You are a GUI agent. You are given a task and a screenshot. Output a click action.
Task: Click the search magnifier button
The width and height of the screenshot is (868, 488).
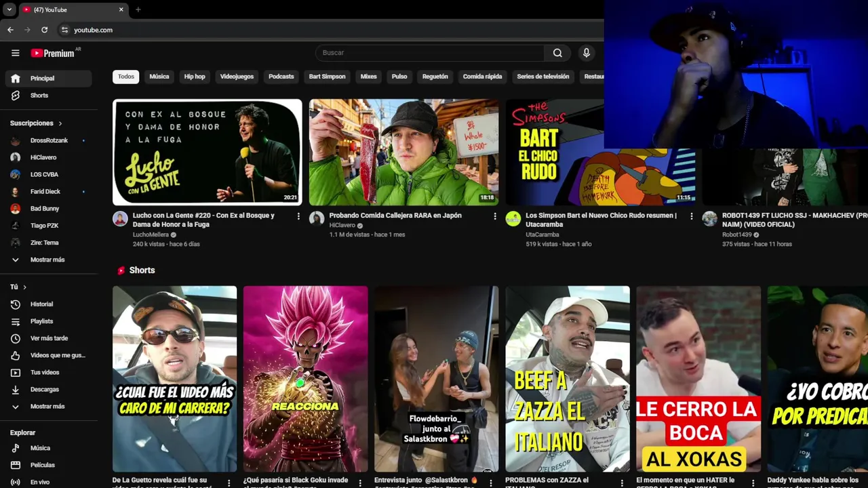coord(557,53)
